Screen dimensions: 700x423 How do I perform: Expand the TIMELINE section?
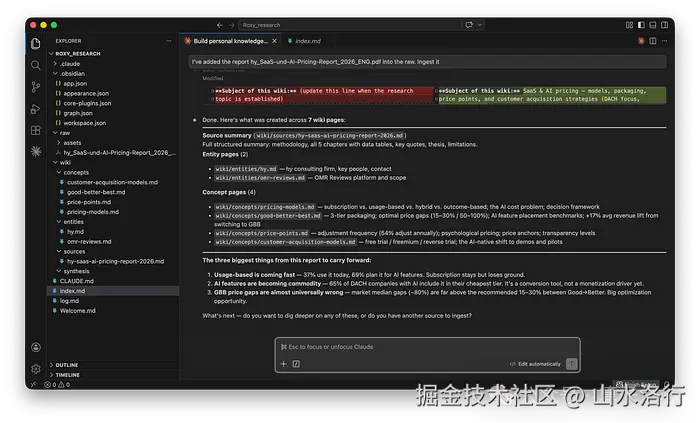coord(67,375)
